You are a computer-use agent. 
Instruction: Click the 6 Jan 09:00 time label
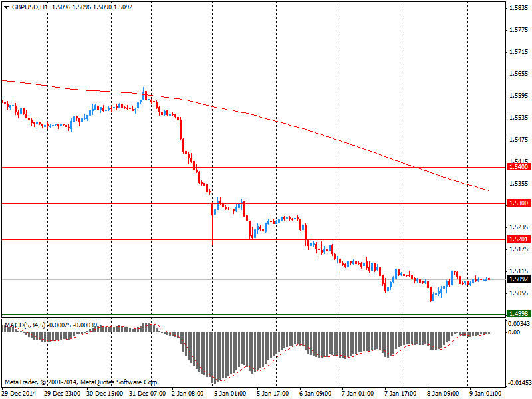pyautogui.click(x=315, y=394)
